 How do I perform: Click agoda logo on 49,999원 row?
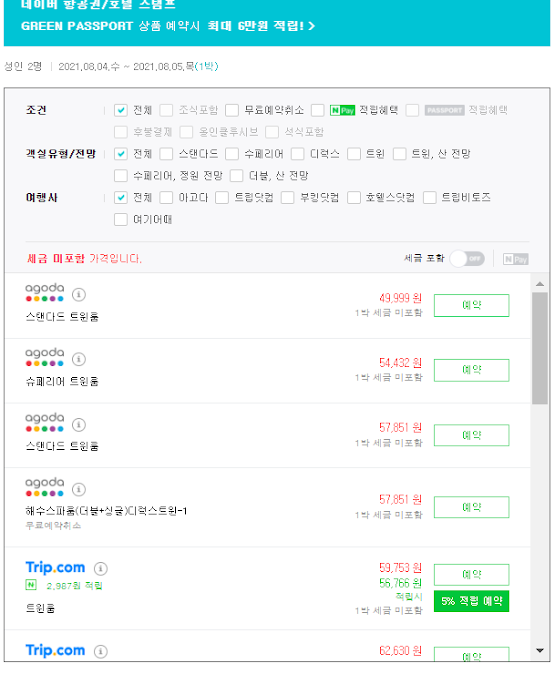pyautogui.click(x=45, y=292)
